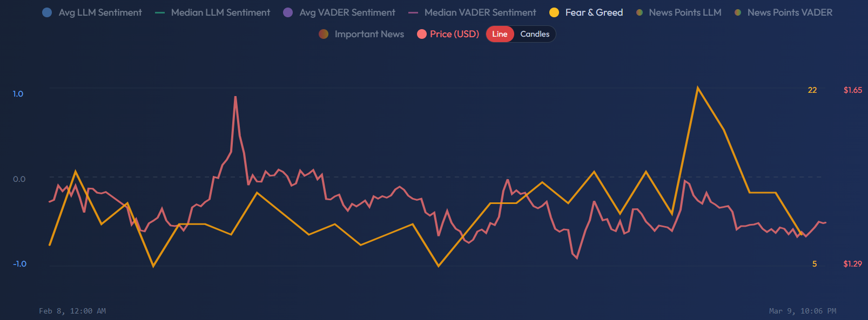Image resolution: width=868 pixels, height=320 pixels.
Task: Click the News Points LLM dot icon
Action: (x=640, y=12)
